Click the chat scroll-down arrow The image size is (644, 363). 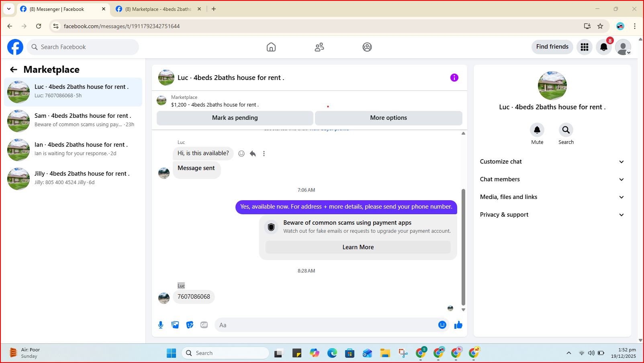pos(463,310)
